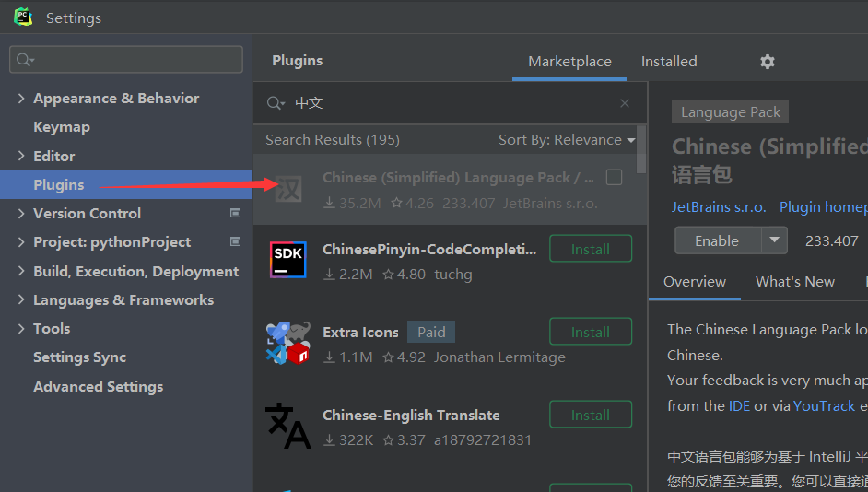Click vendor name tuchg
The width and height of the screenshot is (868, 492).
453,275
